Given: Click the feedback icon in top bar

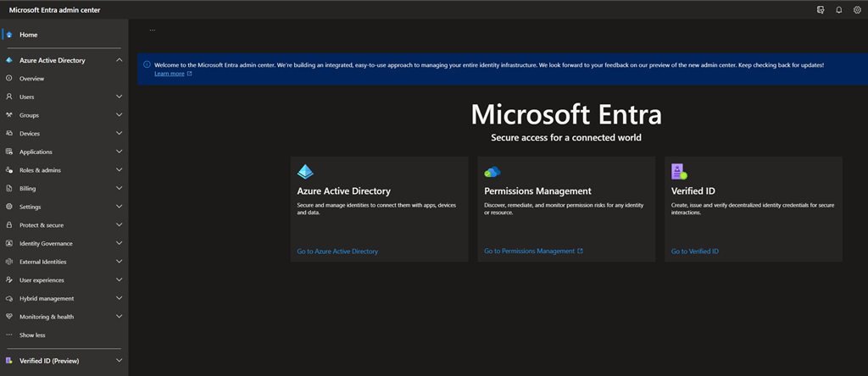Looking at the screenshot, I should point(820,10).
